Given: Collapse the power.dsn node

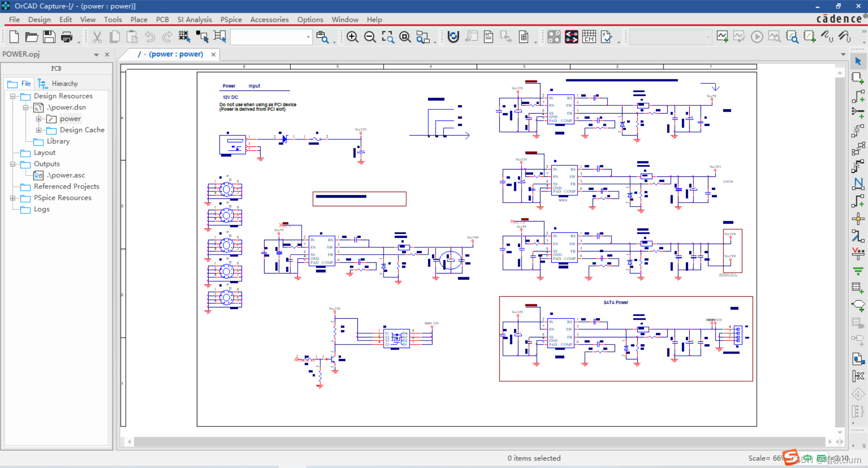Looking at the screenshot, I should pos(26,108).
